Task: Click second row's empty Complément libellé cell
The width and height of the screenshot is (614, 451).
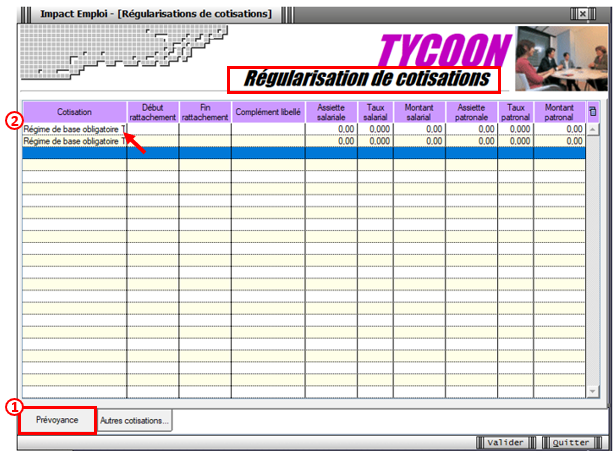Action: tap(268, 141)
